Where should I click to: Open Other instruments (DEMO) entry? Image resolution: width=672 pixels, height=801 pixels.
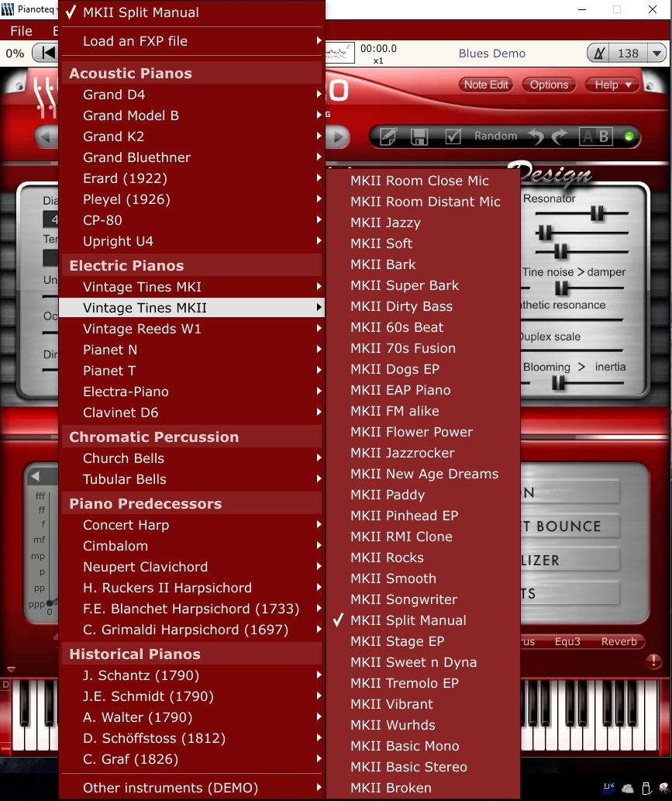point(192,788)
